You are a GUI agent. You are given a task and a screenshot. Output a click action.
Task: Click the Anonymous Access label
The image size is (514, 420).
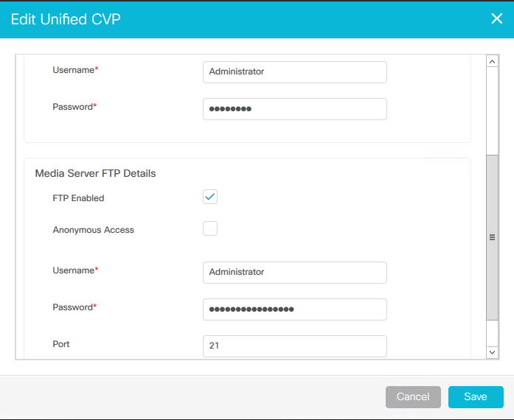click(x=94, y=230)
